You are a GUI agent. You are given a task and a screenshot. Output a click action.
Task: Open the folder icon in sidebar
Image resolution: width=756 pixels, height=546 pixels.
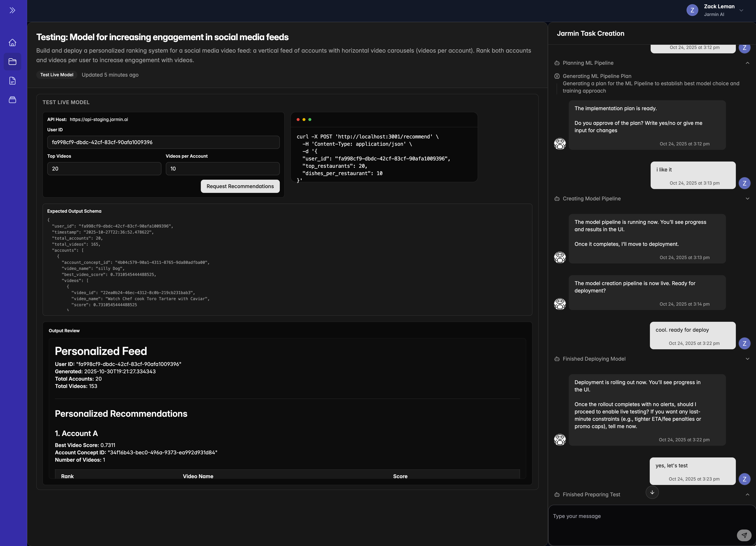tap(12, 62)
